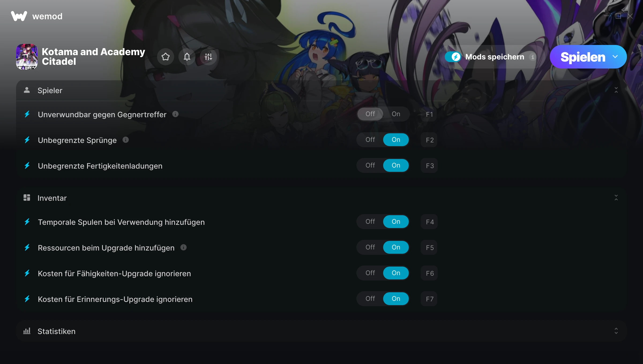Open the mod settings sliders icon

tap(208, 57)
